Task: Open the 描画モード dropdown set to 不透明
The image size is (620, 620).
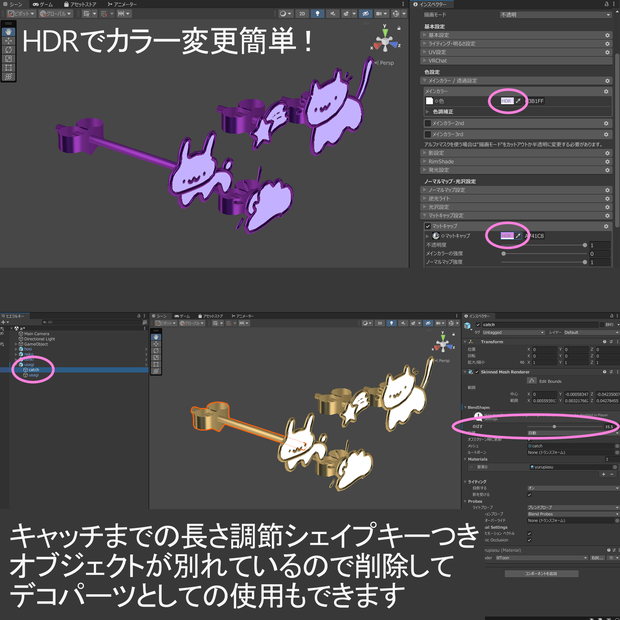Action: click(555, 15)
